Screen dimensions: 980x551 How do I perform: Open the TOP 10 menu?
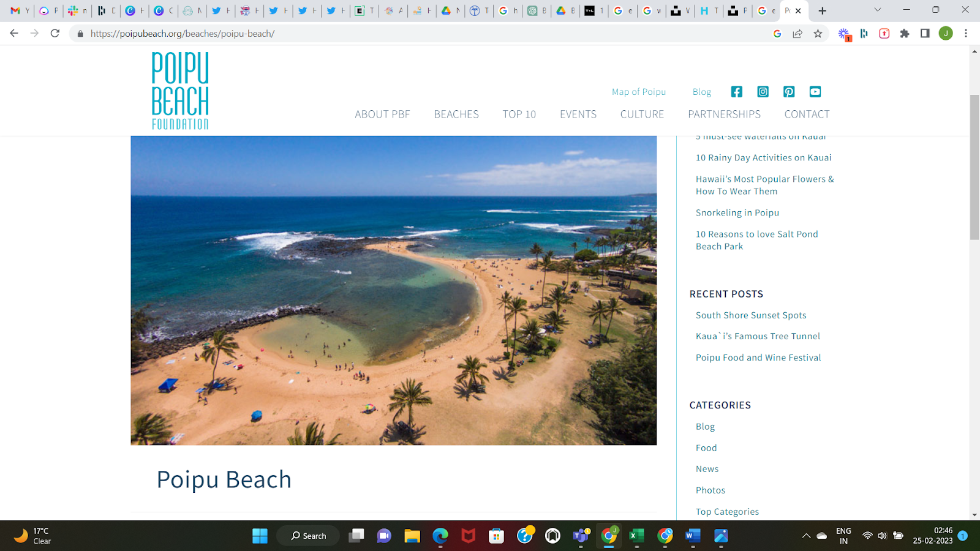pyautogui.click(x=519, y=114)
